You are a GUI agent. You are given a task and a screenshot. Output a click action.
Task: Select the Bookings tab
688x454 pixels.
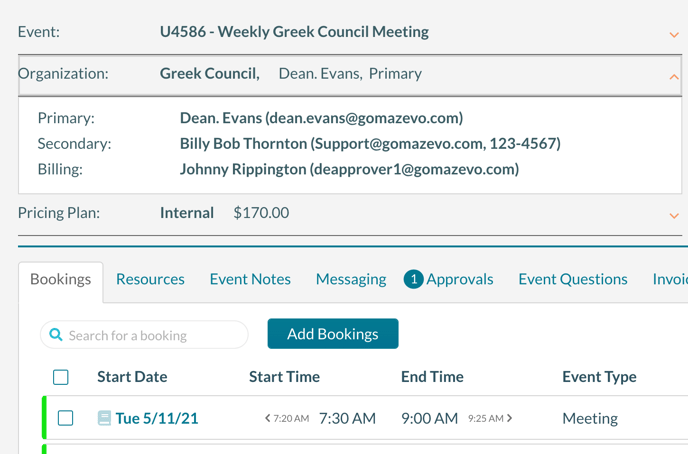tap(61, 279)
